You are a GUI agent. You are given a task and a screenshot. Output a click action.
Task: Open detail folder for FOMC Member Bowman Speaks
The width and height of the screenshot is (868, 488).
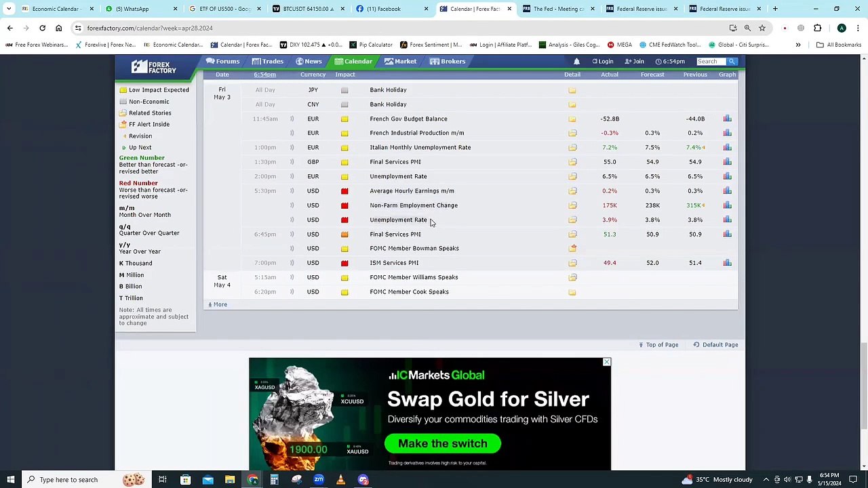pyautogui.click(x=572, y=248)
